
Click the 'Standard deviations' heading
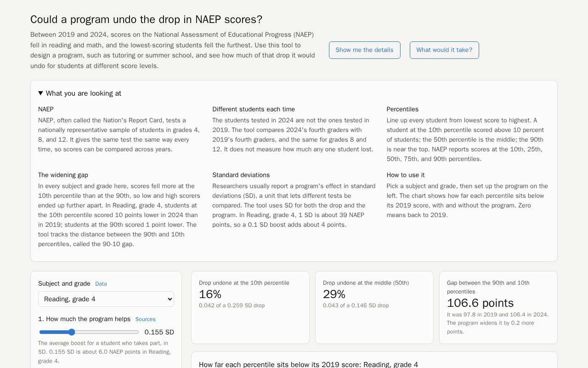241,175
